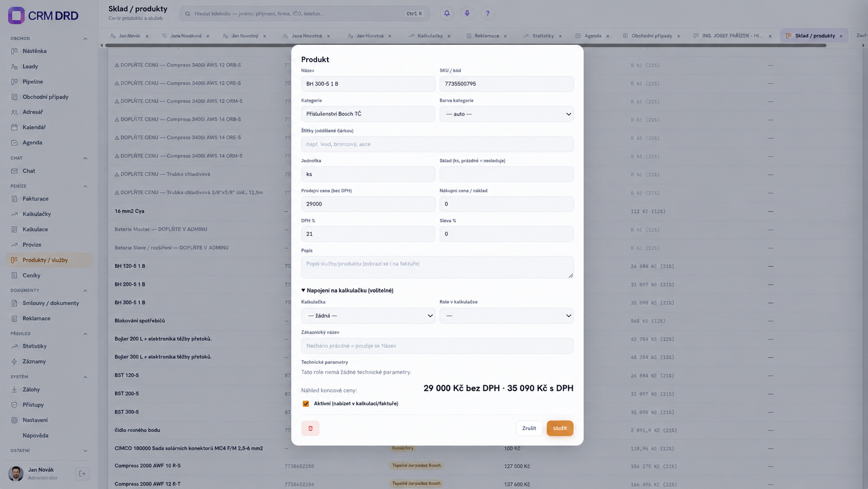The height and width of the screenshot is (489, 868).
Task: Close the Kalkulačky tab
Action: [x=449, y=36]
